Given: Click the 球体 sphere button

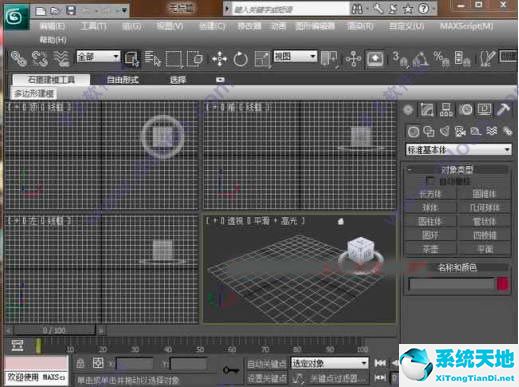Looking at the screenshot, I should (430, 208).
